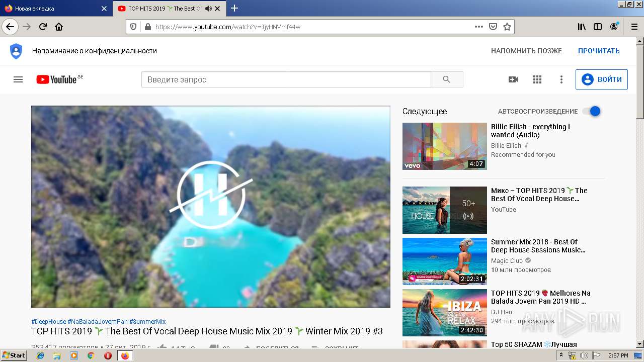Open the create video camera icon
The height and width of the screenshot is (362, 644).
click(x=513, y=79)
